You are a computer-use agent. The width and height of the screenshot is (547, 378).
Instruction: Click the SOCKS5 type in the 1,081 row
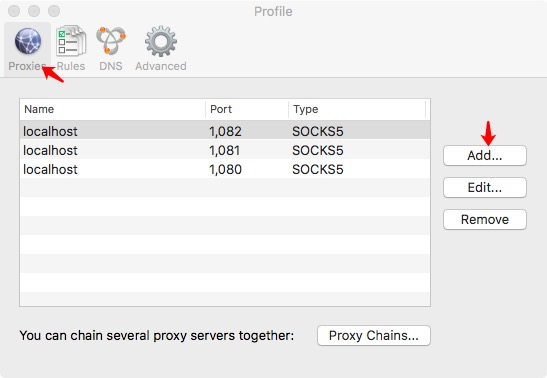(318, 151)
